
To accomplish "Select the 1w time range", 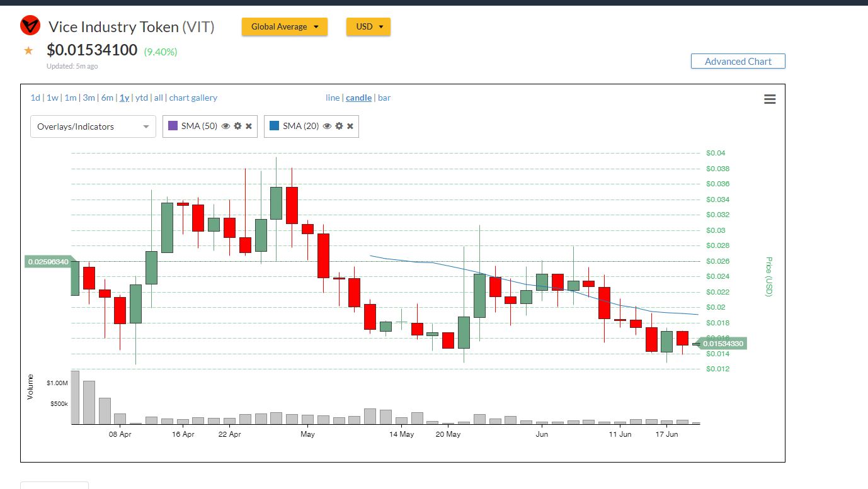I will click(x=52, y=98).
